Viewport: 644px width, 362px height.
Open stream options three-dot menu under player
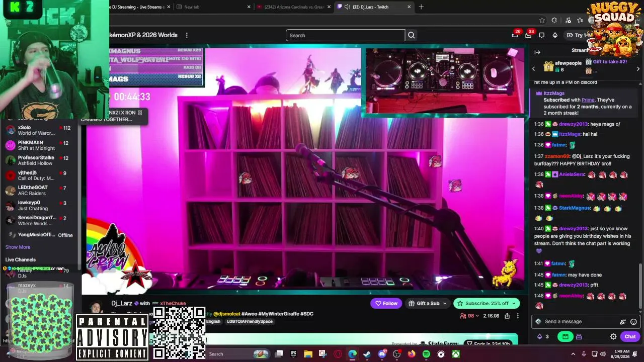pos(518,316)
